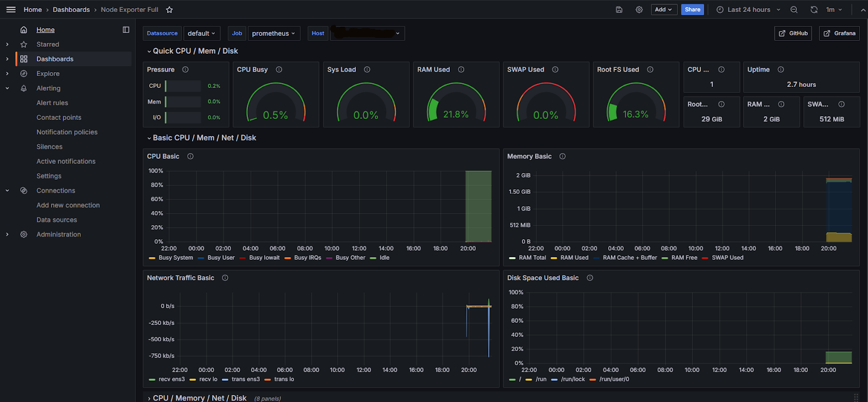Click info icon next to Network Traffic Basic

[x=225, y=278]
